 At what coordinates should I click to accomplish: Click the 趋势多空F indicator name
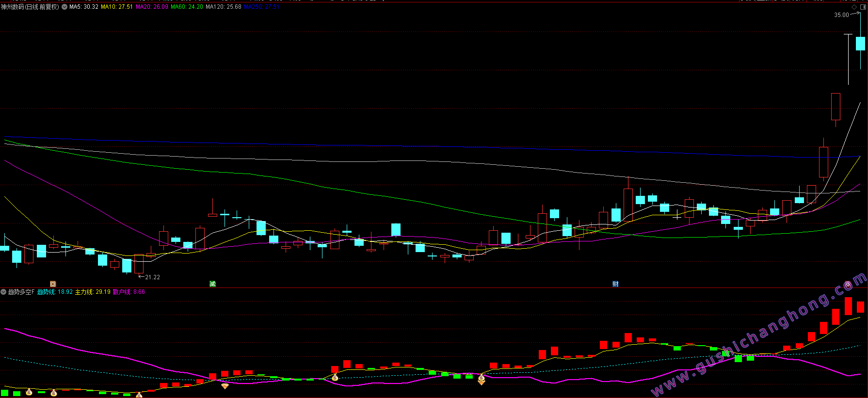(x=21, y=292)
